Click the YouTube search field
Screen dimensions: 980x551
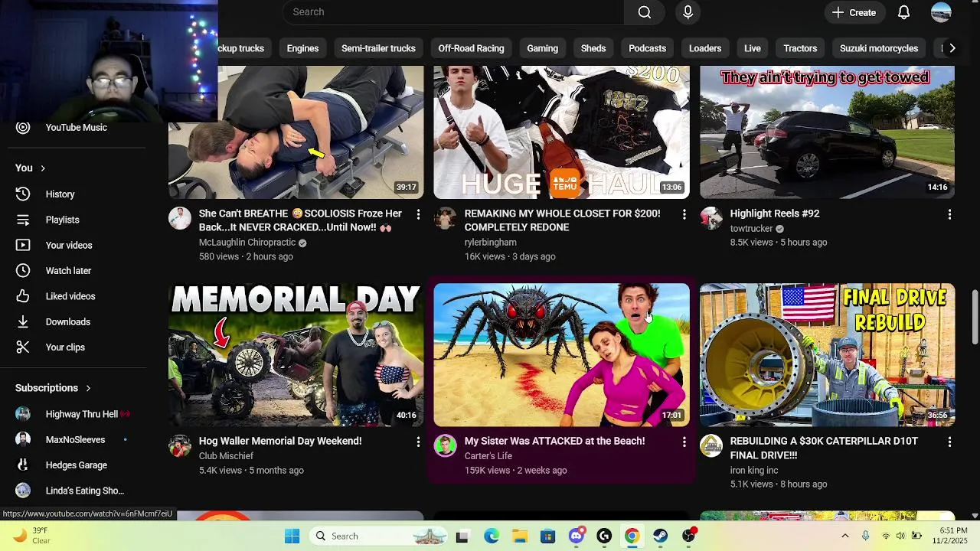453,12
